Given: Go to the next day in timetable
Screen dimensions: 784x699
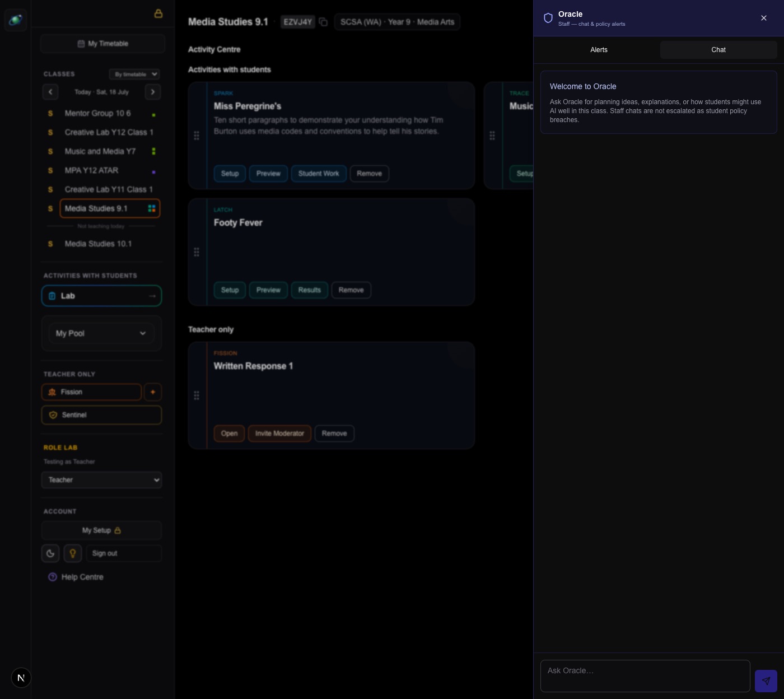Looking at the screenshot, I should click(x=153, y=92).
